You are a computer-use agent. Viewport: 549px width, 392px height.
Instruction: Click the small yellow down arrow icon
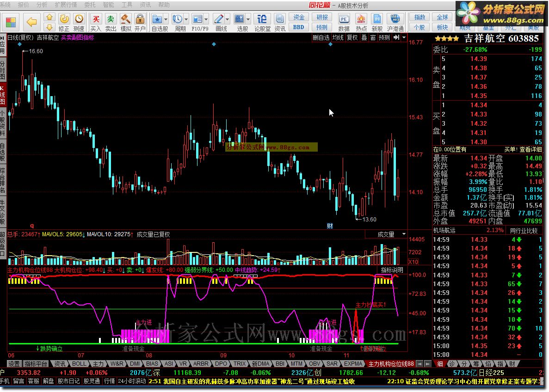(49, 27)
